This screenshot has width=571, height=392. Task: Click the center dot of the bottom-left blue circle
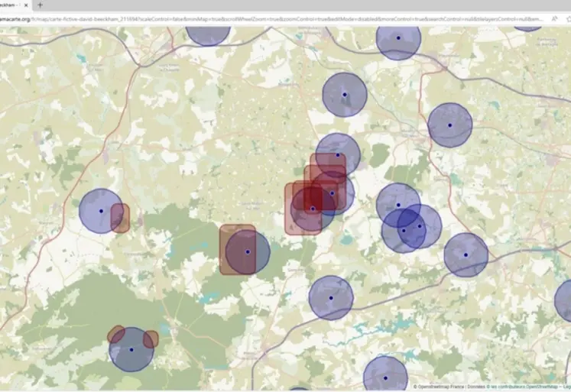pos(131,350)
